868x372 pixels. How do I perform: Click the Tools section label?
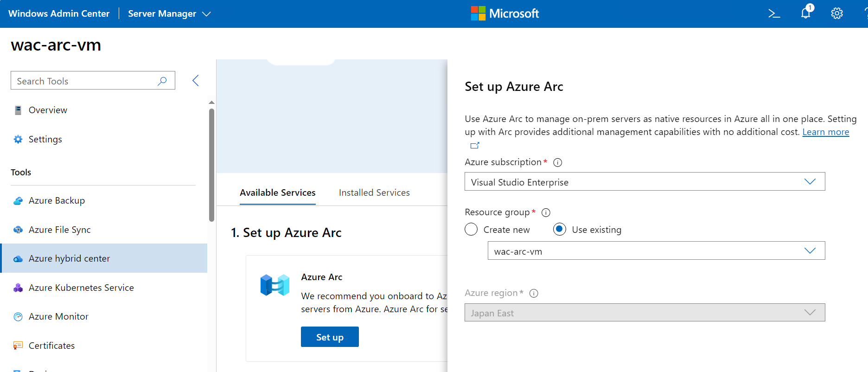[21, 172]
